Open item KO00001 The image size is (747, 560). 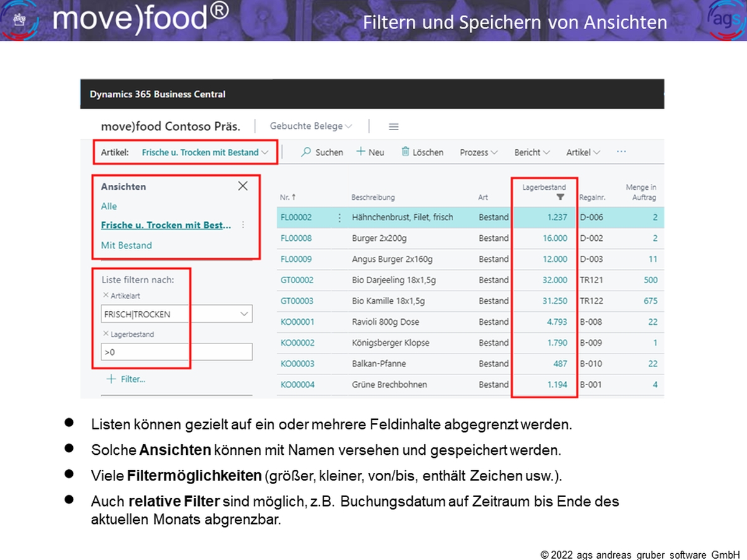(x=298, y=322)
